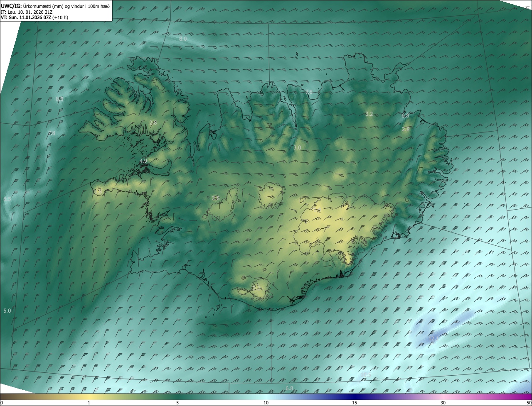Click the 'VT: Sun. 11.01.2026 07Z (+10 h)' line

pos(34,18)
